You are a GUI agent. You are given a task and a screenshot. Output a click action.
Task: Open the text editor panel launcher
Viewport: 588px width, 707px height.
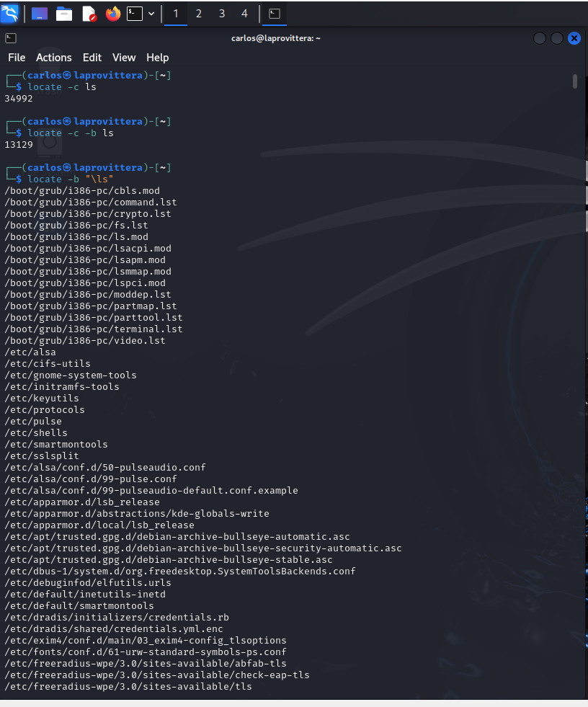pos(89,14)
